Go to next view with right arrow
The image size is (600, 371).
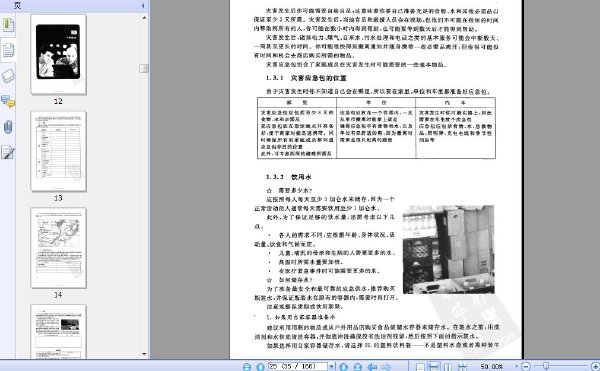pyautogui.click(x=386, y=367)
